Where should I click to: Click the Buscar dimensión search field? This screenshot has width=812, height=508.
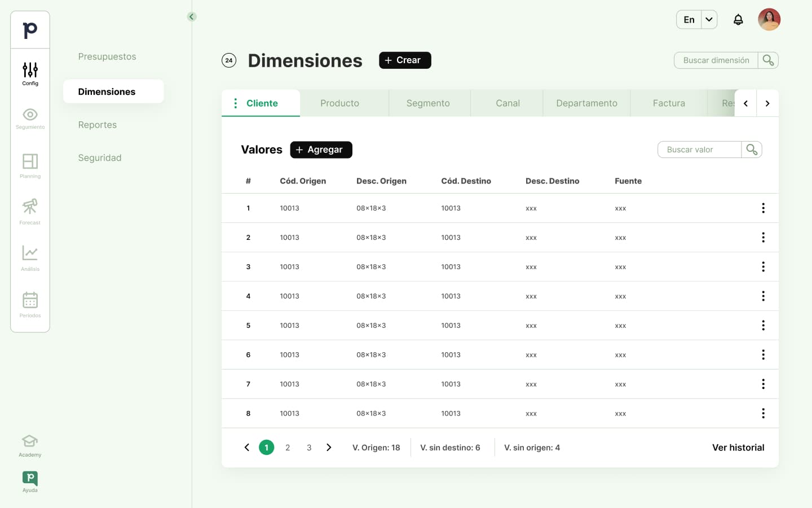click(x=716, y=60)
